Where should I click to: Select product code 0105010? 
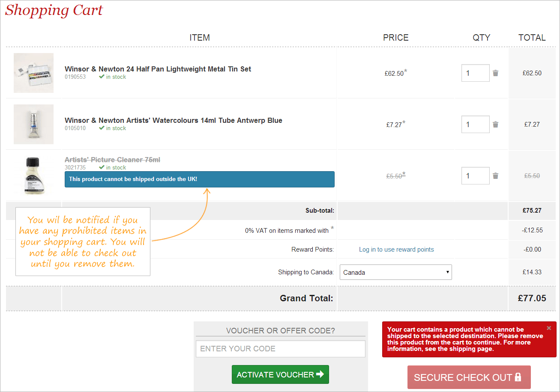[75, 128]
